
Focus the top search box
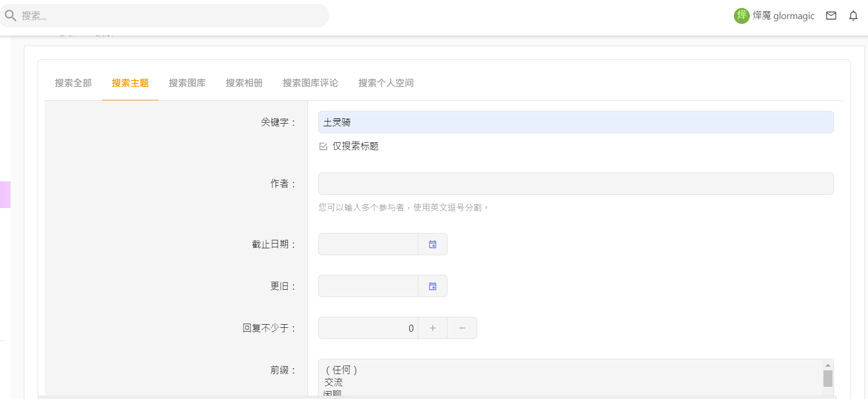coord(164,16)
